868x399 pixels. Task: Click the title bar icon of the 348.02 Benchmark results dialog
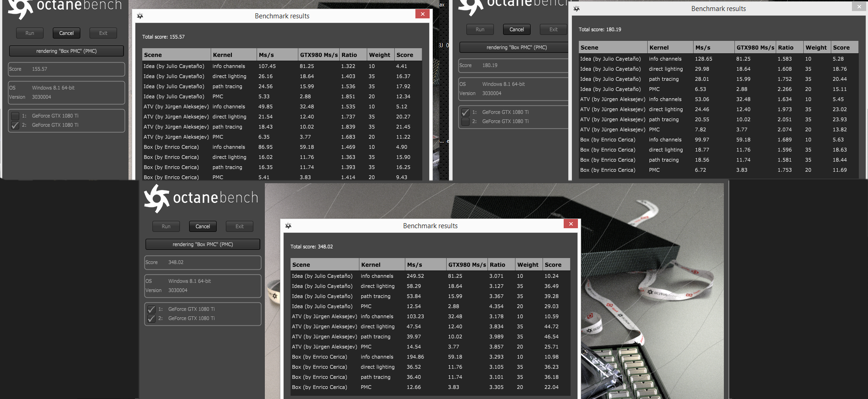tap(288, 226)
